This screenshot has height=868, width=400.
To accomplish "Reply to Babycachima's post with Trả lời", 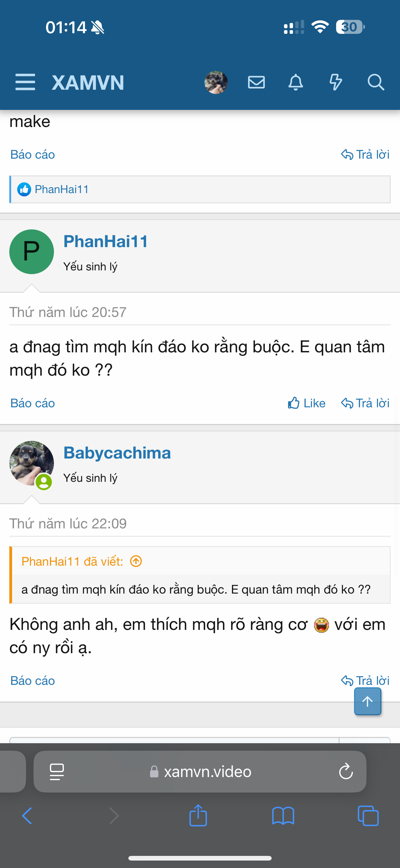I will (x=365, y=680).
